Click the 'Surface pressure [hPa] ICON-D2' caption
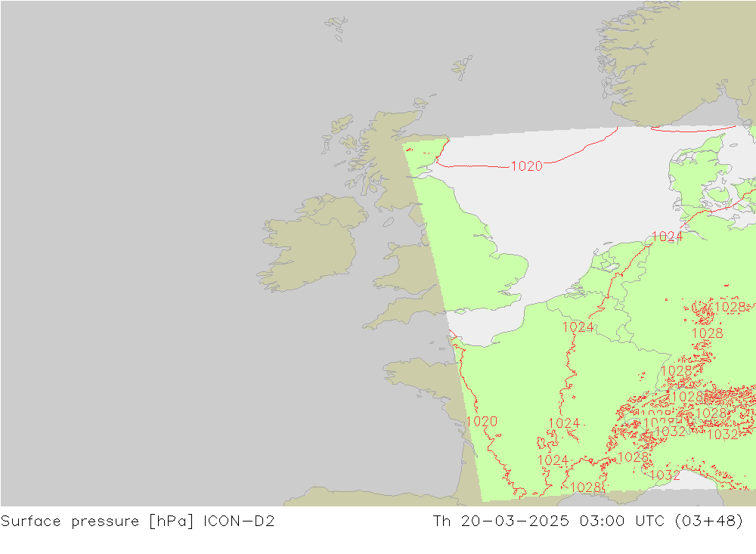 [x=138, y=522]
